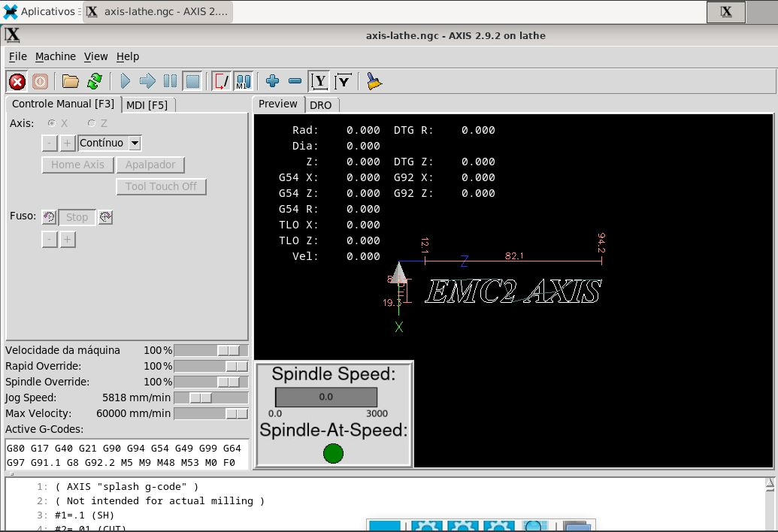Select G-code line 1 AXIS splash g-code
This screenshot has width=778, height=532.
pyautogui.click(x=126, y=486)
